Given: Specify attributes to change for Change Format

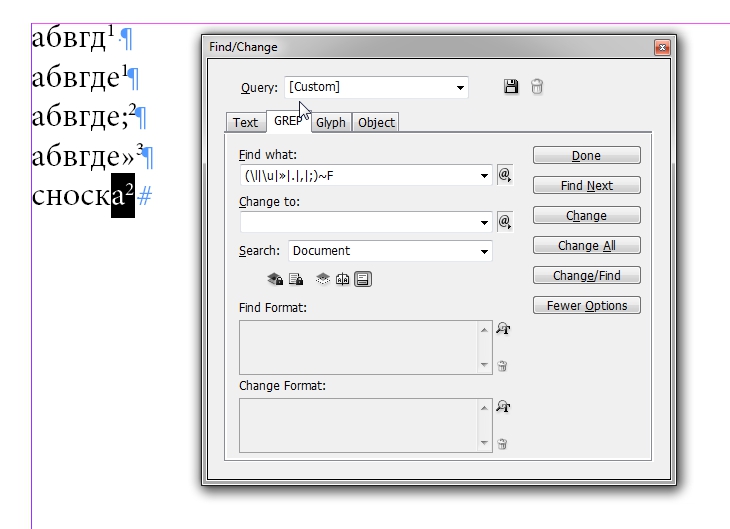Looking at the screenshot, I should [x=503, y=407].
